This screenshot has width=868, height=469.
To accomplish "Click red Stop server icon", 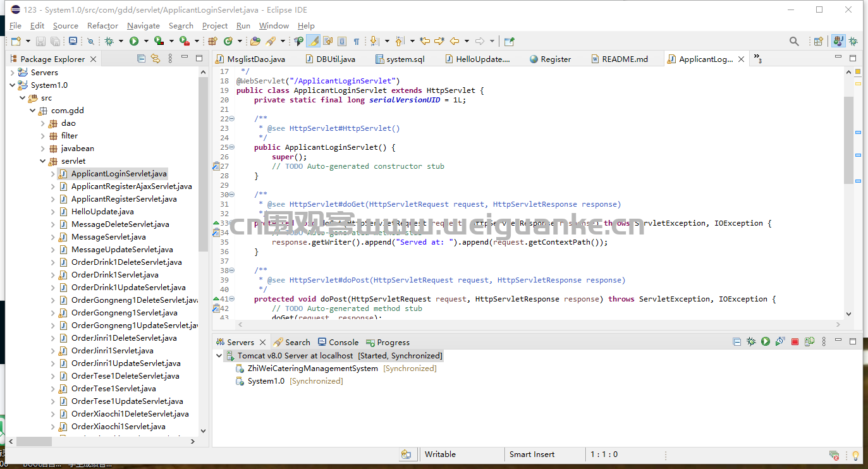I will pyautogui.click(x=795, y=342).
